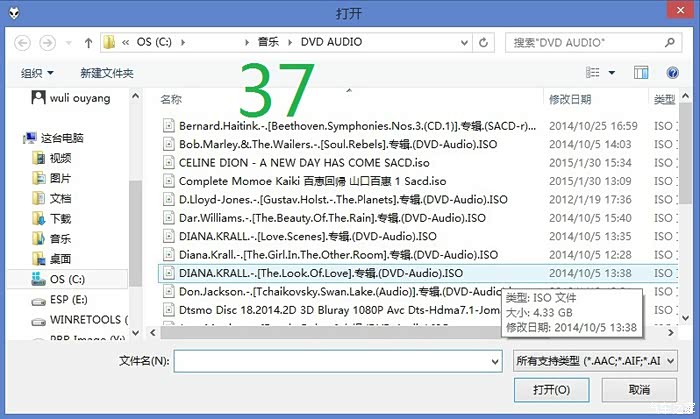Open recent locations dropdown arrow
Image resolution: width=700 pixels, height=419 pixels.
point(68,43)
